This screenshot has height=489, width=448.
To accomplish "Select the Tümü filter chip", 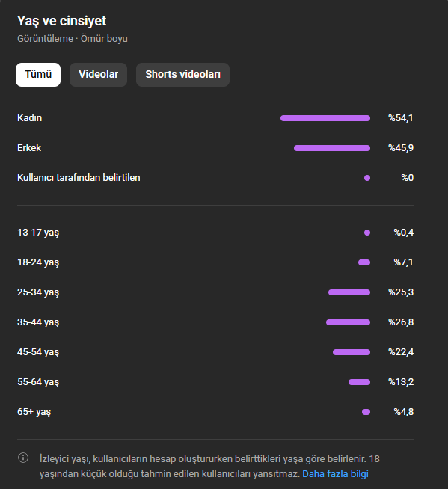I will click(x=38, y=75).
